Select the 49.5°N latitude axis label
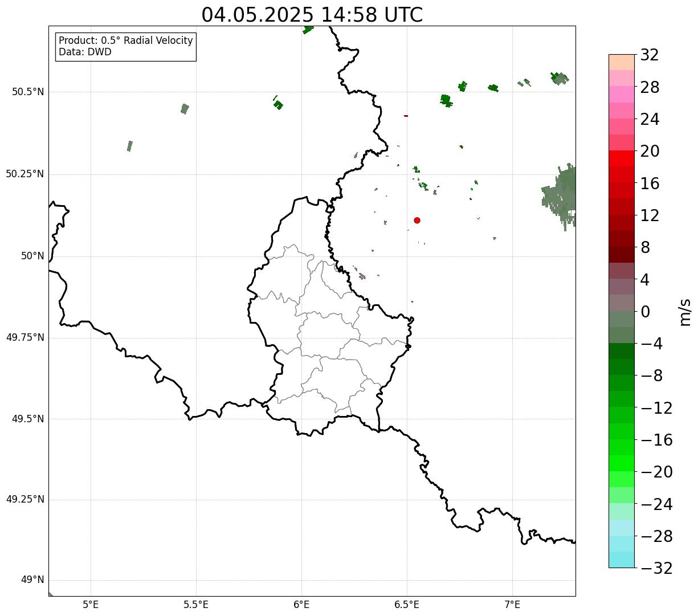 tap(28, 419)
